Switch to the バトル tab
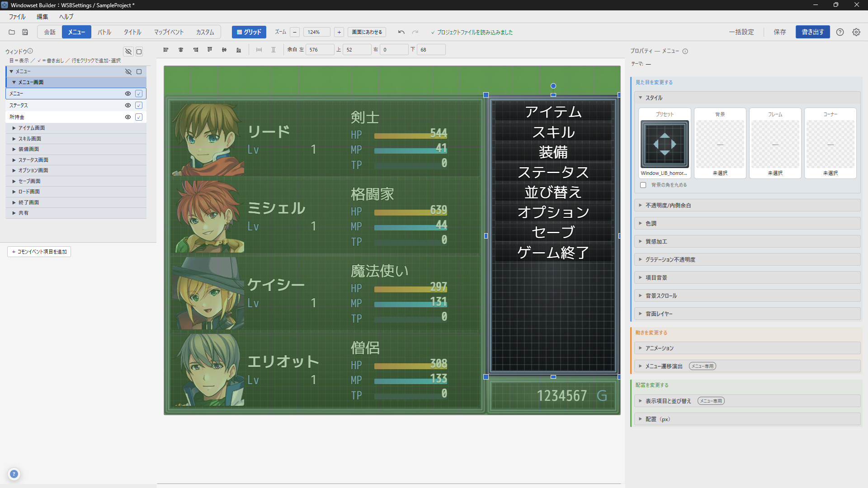The width and height of the screenshot is (868, 488). 104,32
